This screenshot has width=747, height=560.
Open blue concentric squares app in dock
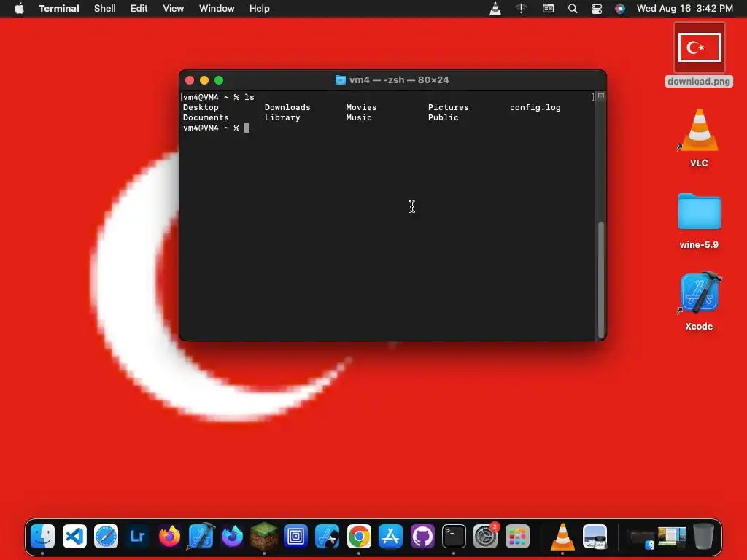pyautogui.click(x=296, y=537)
